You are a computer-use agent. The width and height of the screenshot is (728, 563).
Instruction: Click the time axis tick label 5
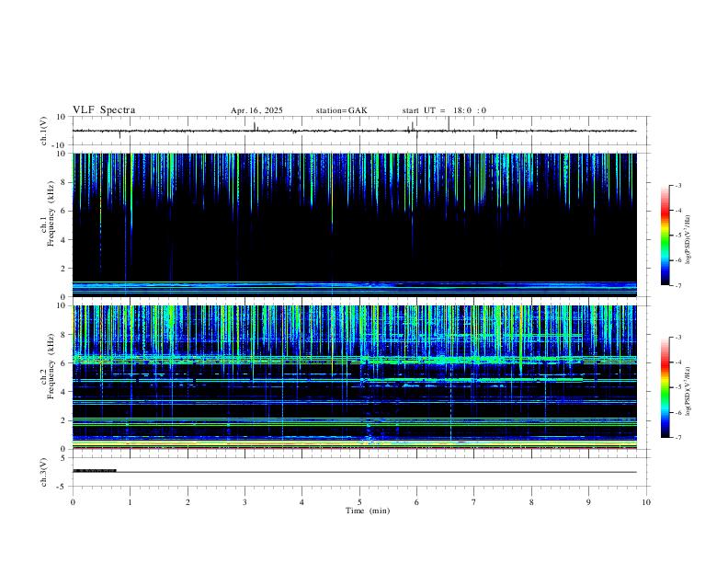click(359, 502)
